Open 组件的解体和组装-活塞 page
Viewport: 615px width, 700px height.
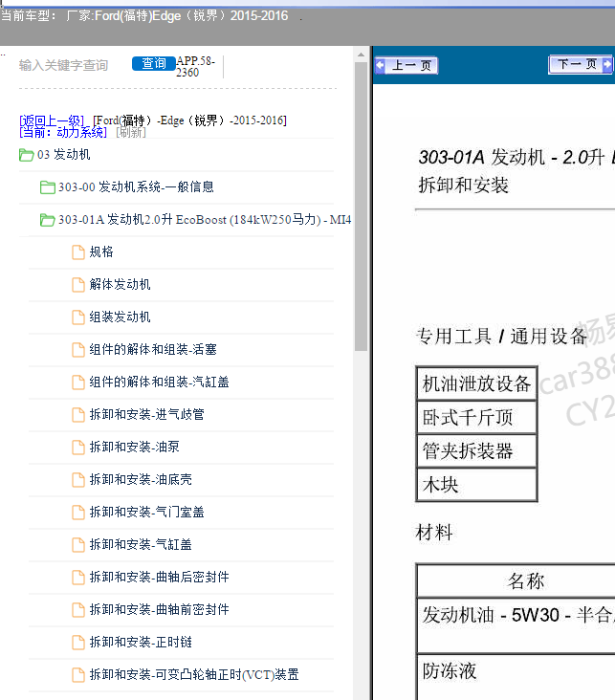click(153, 350)
